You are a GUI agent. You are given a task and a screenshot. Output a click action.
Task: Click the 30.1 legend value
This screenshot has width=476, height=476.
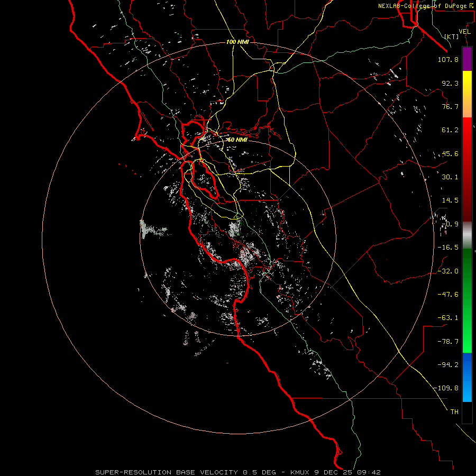[x=450, y=177]
